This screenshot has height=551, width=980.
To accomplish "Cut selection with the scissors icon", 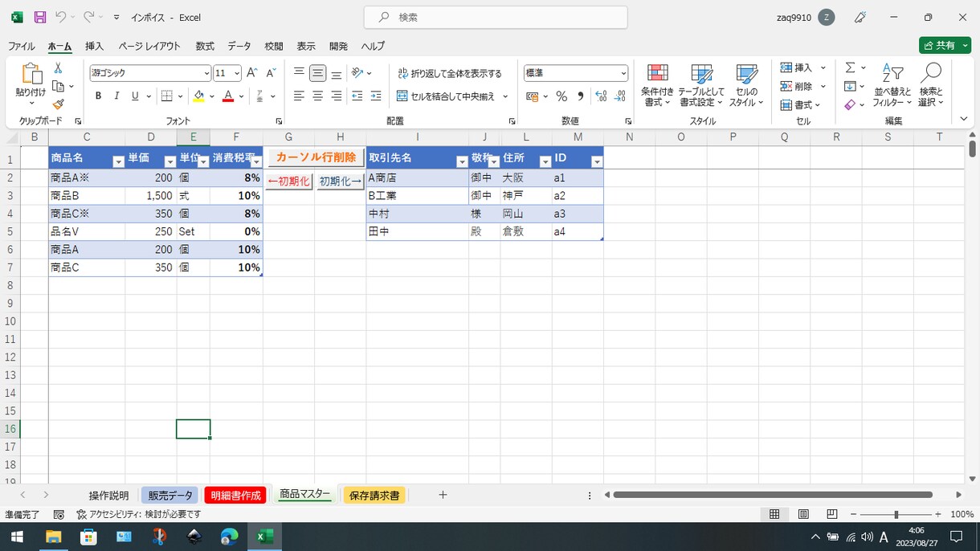I will pos(58,68).
